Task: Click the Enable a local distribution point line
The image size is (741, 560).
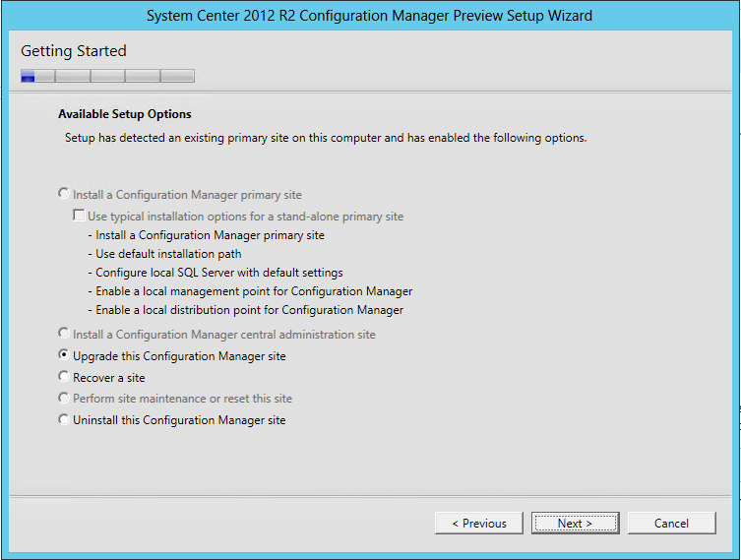Action: (246, 310)
